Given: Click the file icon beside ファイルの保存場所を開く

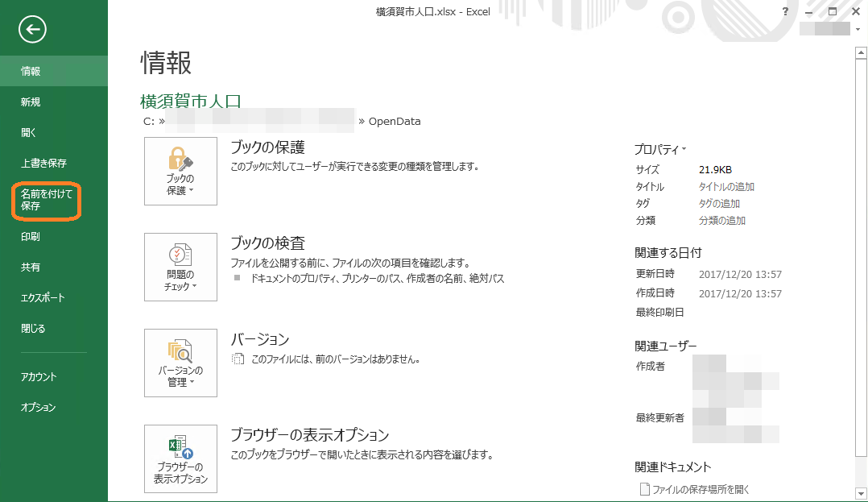Looking at the screenshot, I should (x=643, y=489).
